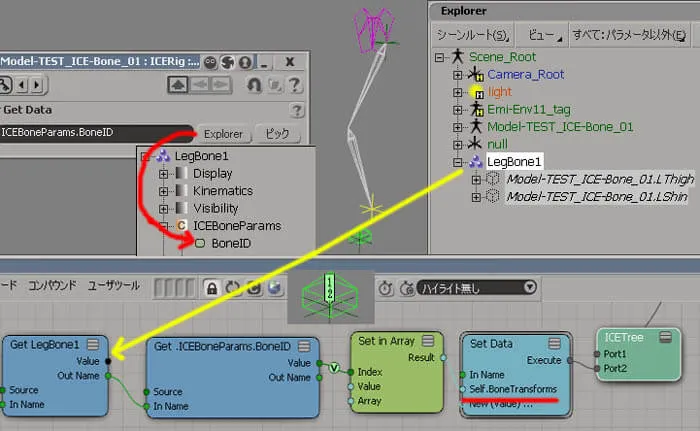Click the forward arrow in property editor toolbar
Image resolution: width=700 pixels, height=431 pixels.
pos(221,84)
